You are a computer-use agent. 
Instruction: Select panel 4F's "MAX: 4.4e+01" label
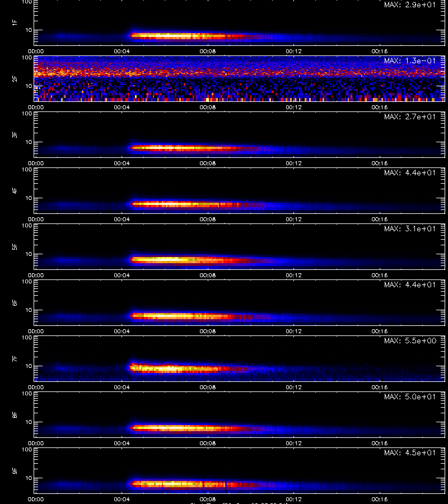click(410, 172)
